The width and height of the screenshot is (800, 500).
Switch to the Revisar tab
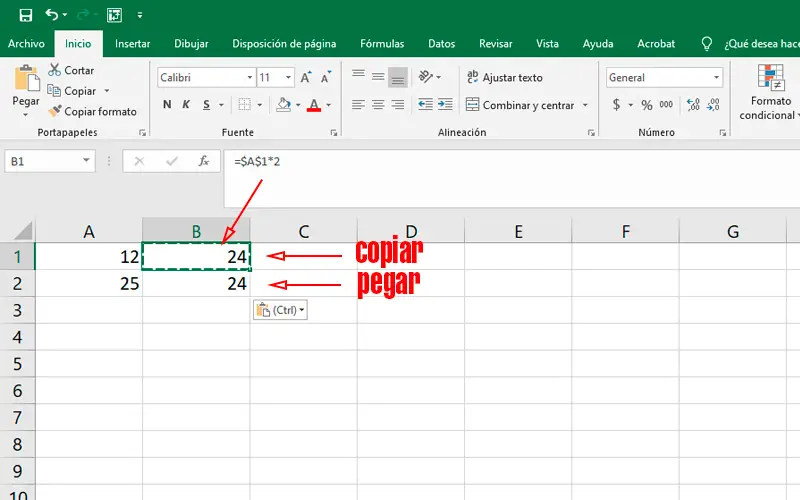click(x=495, y=44)
